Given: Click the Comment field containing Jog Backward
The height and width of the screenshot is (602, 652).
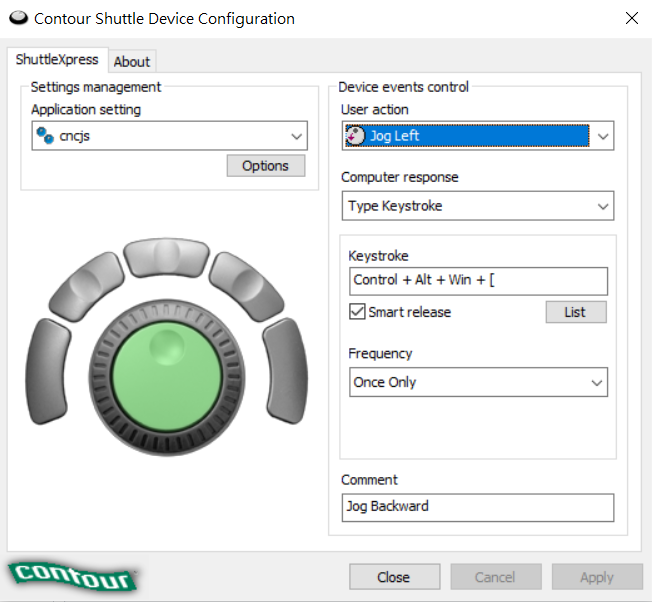Looking at the screenshot, I should tap(477, 506).
